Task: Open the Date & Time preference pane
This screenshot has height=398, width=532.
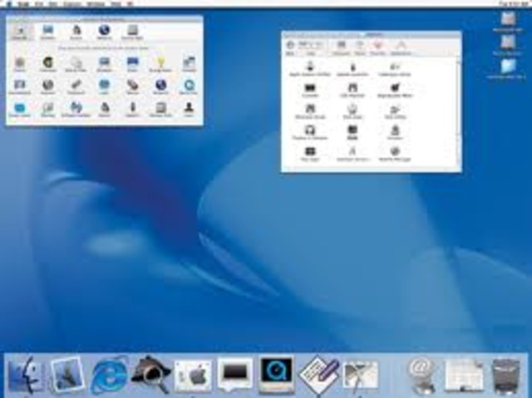Action: [76, 64]
